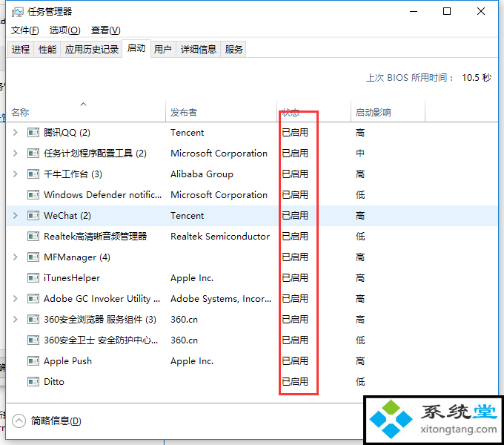
Task: Select the Ditto entry name
Action: pos(54,382)
